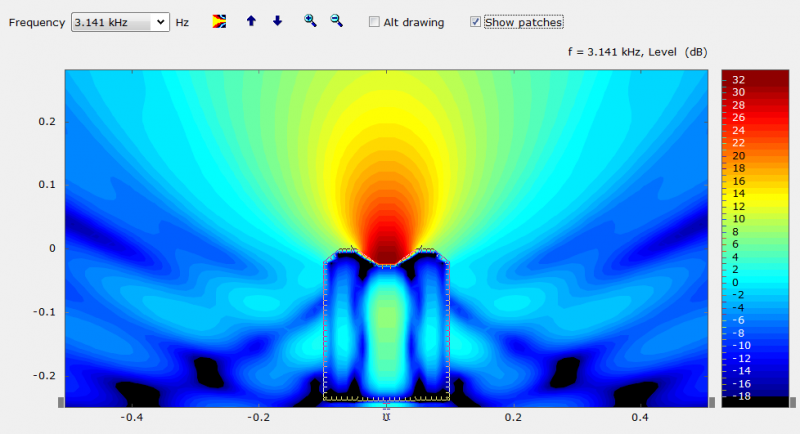Screen dimensions: 800x434
Task: Open the Frequency dropdown showing 3.141 kHz
Action: tap(120, 22)
